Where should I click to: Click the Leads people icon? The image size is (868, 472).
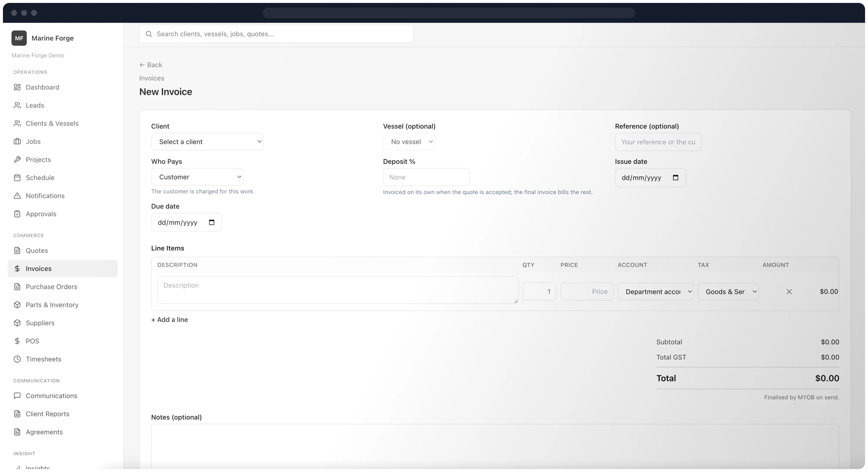pos(17,106)
